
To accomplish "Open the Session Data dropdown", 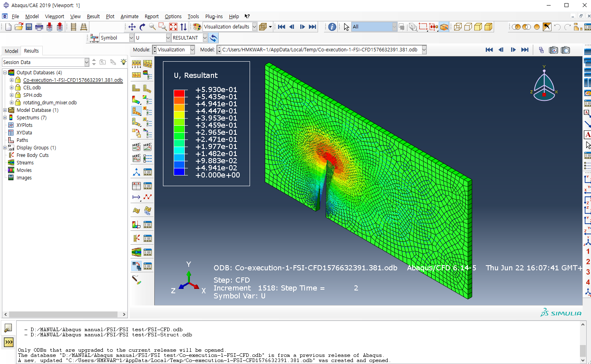I will 87,62.
